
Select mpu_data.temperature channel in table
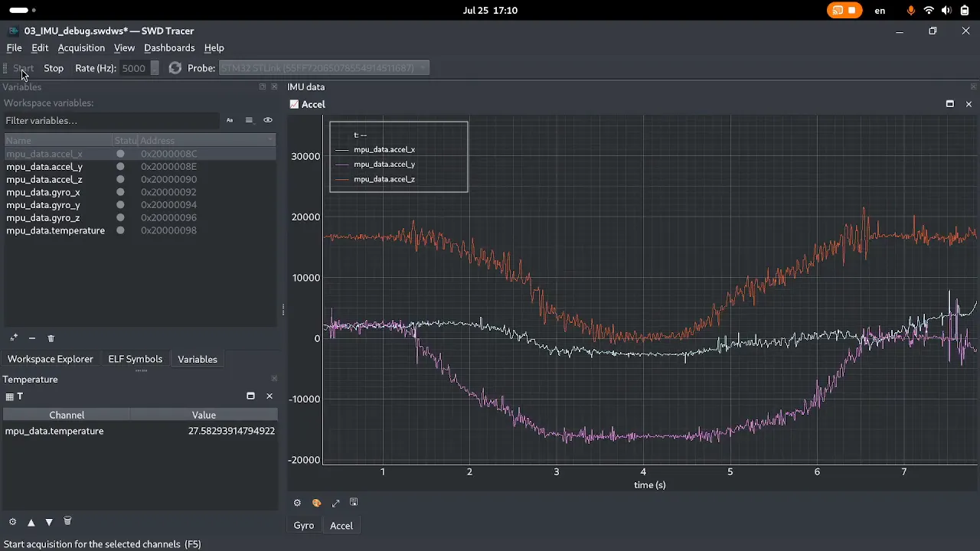(54, 431)
